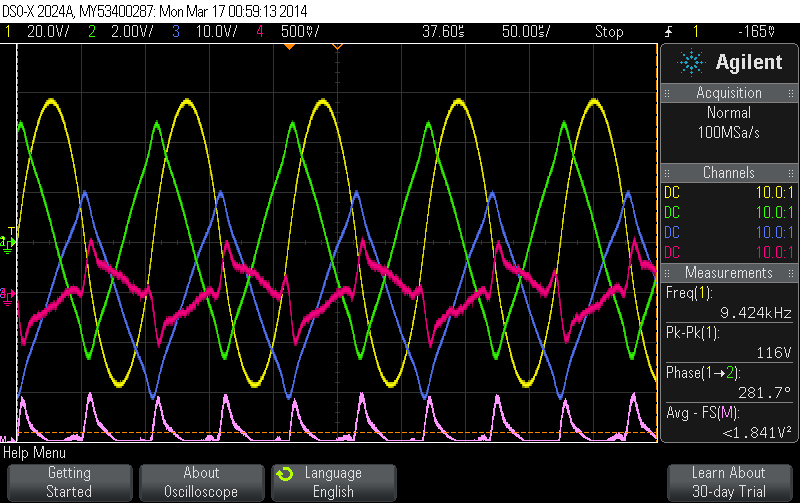This screenshot has height=503, width=800.
Task: Click the Agilent starburst logo
Action: pos(691,63)
